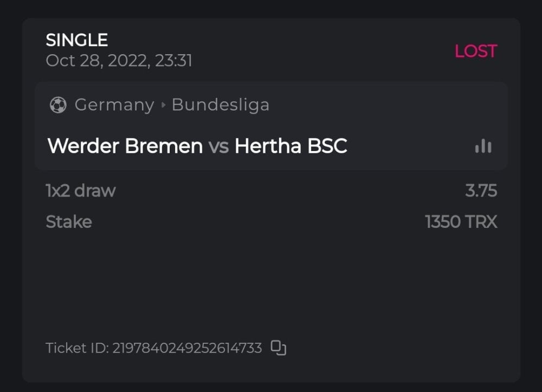Select the Hertha BSC team name
The image size is (542, 392).
(x=291, y=146)
